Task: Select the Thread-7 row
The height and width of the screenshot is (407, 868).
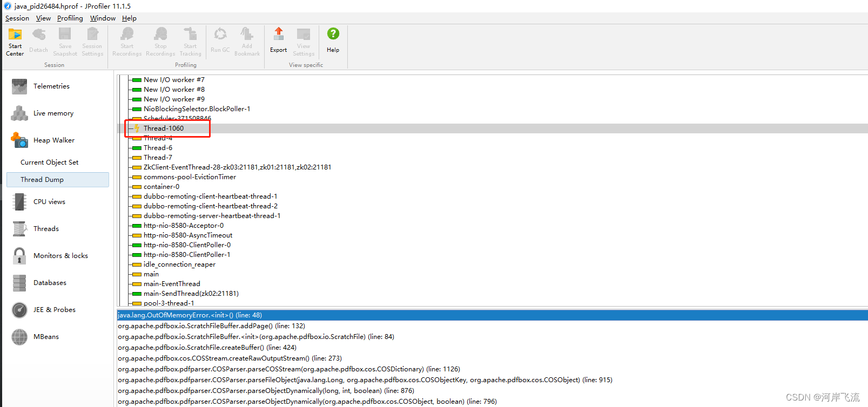Action: click(158, 158)
